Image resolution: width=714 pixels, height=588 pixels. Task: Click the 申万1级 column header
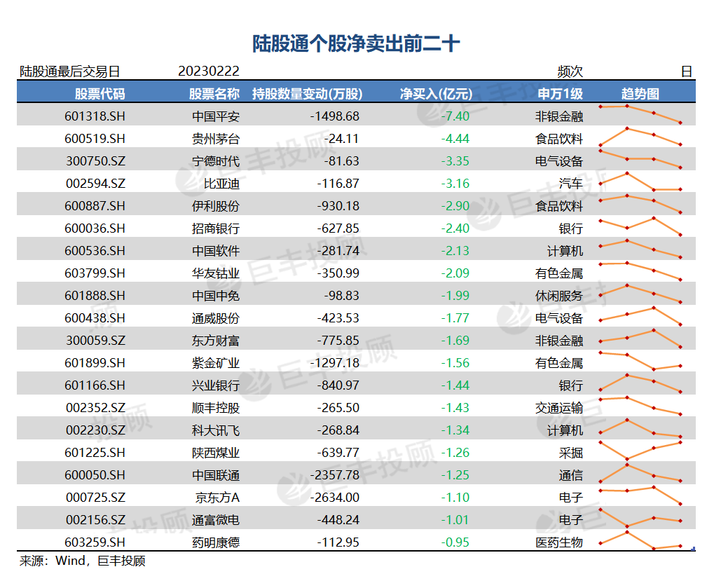(560, 94)
